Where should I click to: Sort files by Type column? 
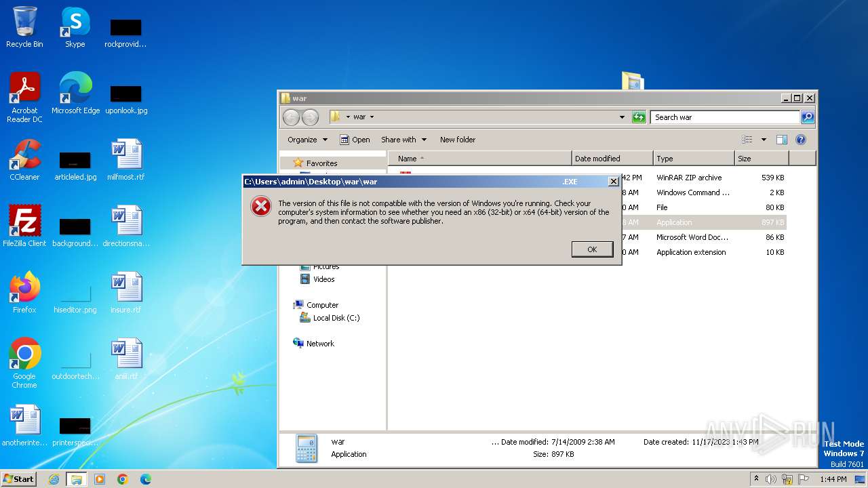[x=694, y=159]
